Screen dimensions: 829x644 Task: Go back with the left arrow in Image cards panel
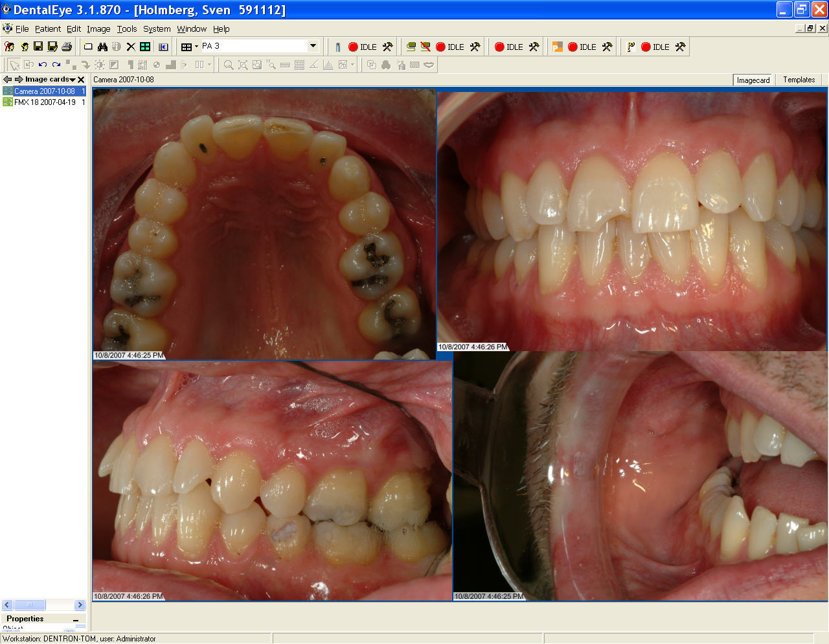[7, 79]
